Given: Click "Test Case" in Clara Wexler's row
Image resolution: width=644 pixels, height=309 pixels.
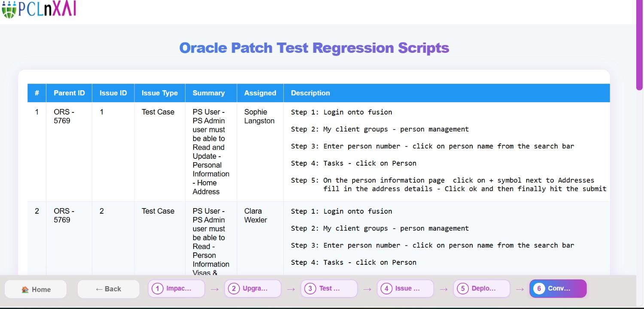Looking at the screenshot, I should [158, 211].
